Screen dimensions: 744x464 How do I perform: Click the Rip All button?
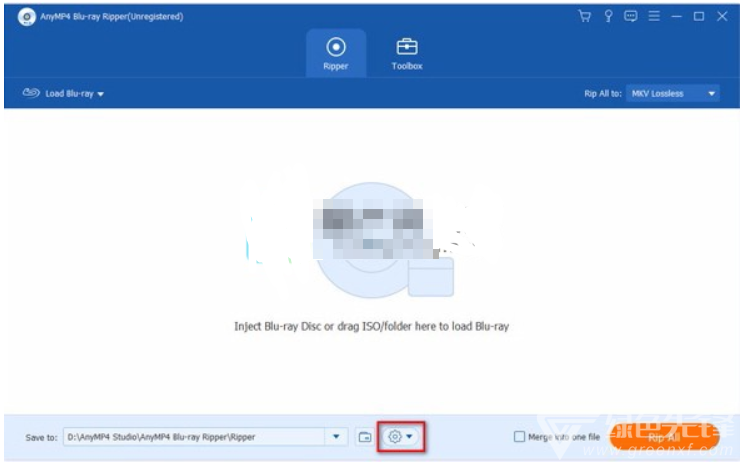[664, 437]
